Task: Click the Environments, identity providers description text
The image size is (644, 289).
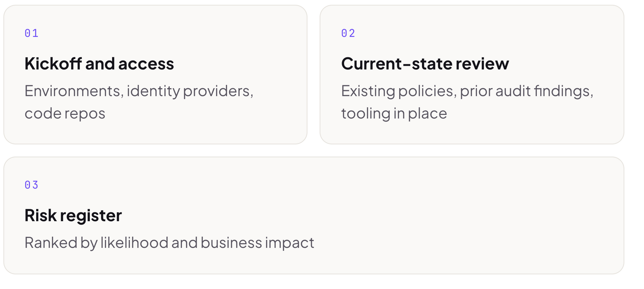Action: click(139, 91)
